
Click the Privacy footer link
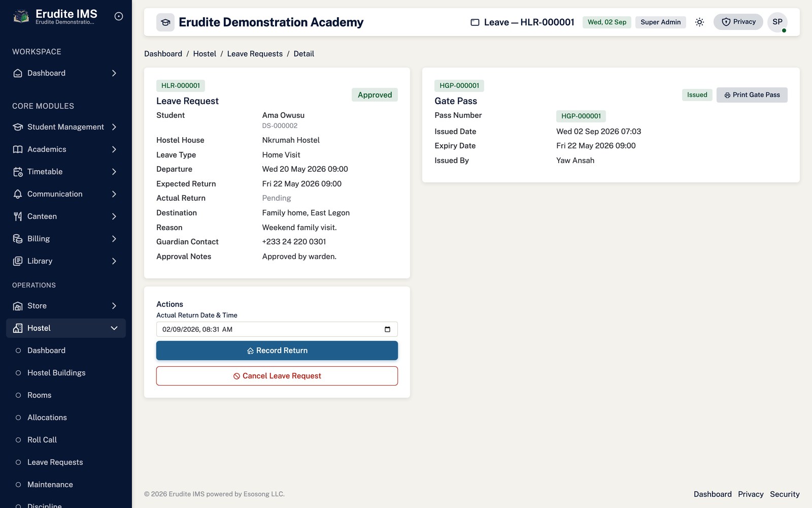coord(751,494)
